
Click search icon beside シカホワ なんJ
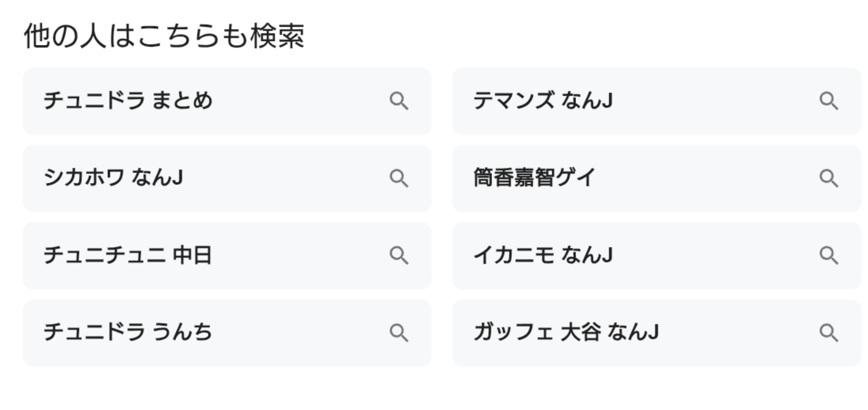coord(399,179)
